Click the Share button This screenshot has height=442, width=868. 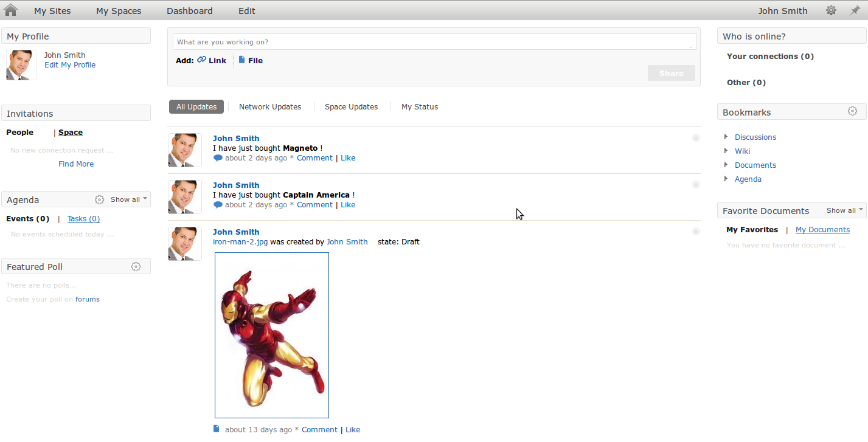point(672,73)
